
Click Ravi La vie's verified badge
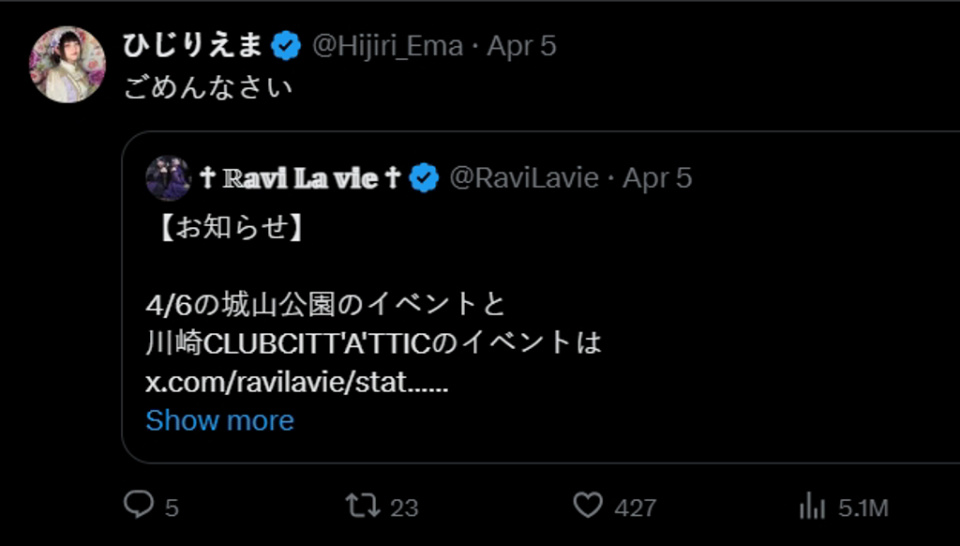click(425, 178)
